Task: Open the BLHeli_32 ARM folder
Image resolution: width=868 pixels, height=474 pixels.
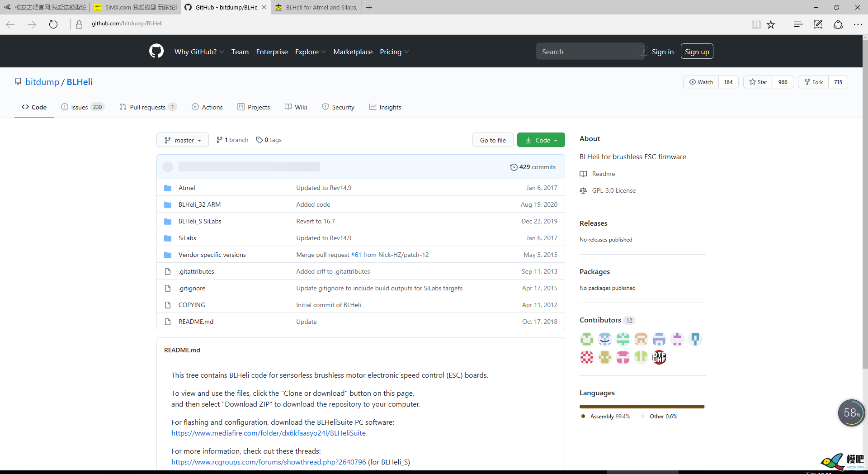Action: point(199,204)
